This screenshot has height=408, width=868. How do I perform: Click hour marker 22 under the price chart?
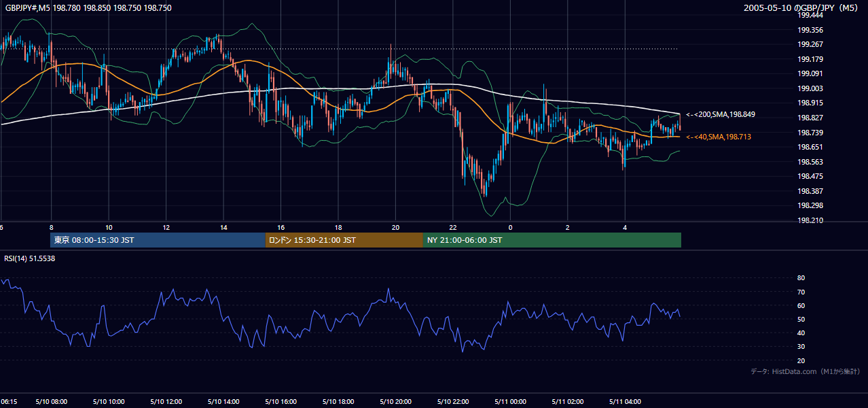point(453,228)
